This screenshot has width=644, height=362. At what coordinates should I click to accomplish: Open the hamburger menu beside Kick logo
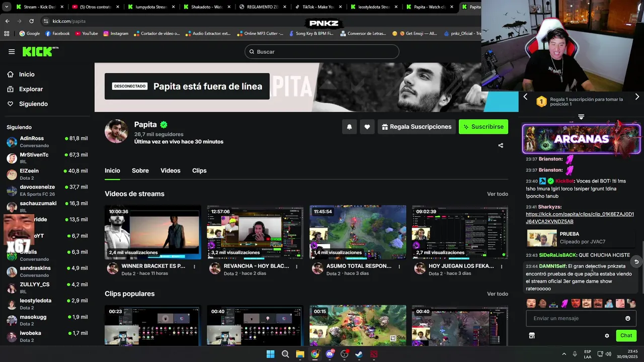click(12, 52)
